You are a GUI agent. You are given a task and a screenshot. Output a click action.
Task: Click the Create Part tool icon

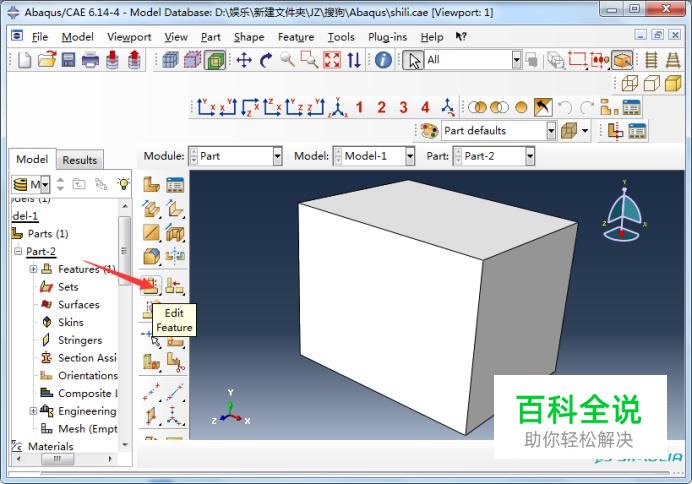point(151,184)
